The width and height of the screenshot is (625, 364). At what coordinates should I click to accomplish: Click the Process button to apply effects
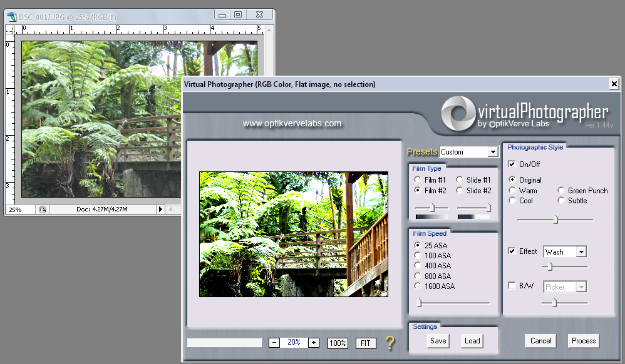point(583,341)
